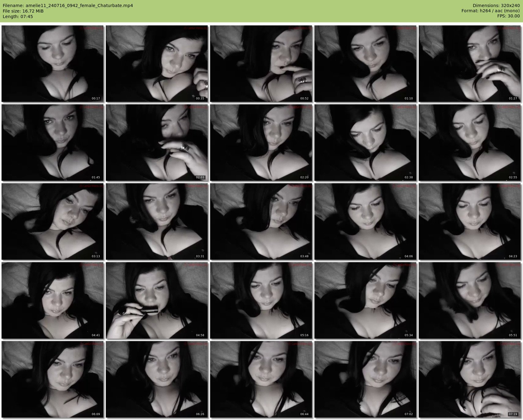Click the FPS 30.00 label
The width and height of the screenshot is (523, 420).
(x=508, y=16)
